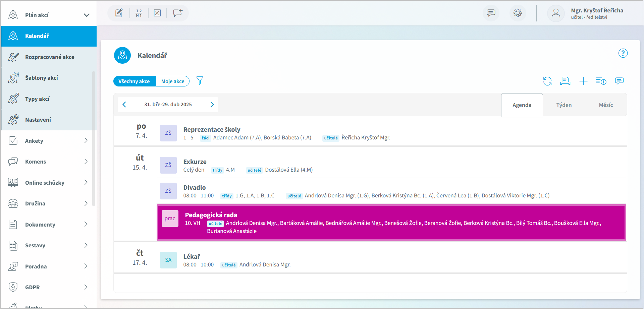Refresh the calendar with reload icon

547,81
